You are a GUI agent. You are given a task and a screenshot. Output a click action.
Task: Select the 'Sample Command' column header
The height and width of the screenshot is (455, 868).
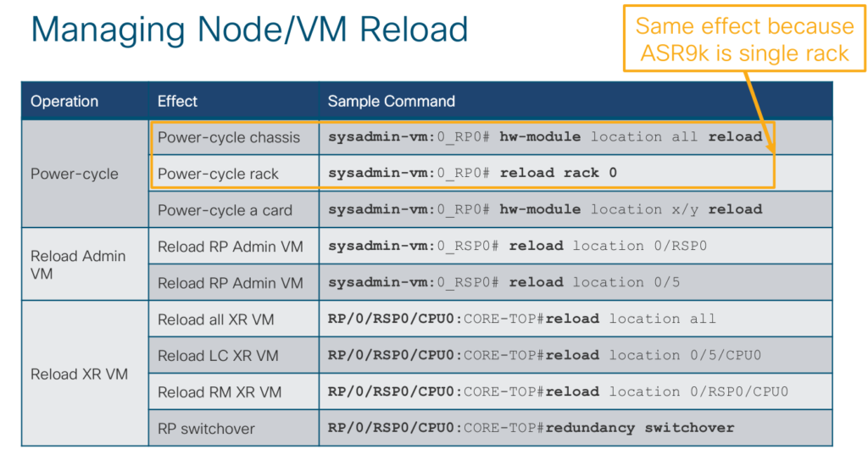pos(391,102)
